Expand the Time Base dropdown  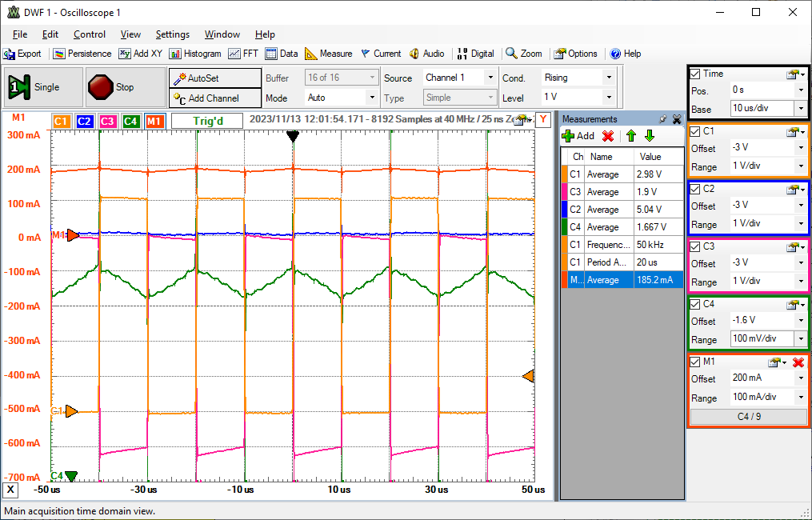pyautogui.click(x=800, y=109)
